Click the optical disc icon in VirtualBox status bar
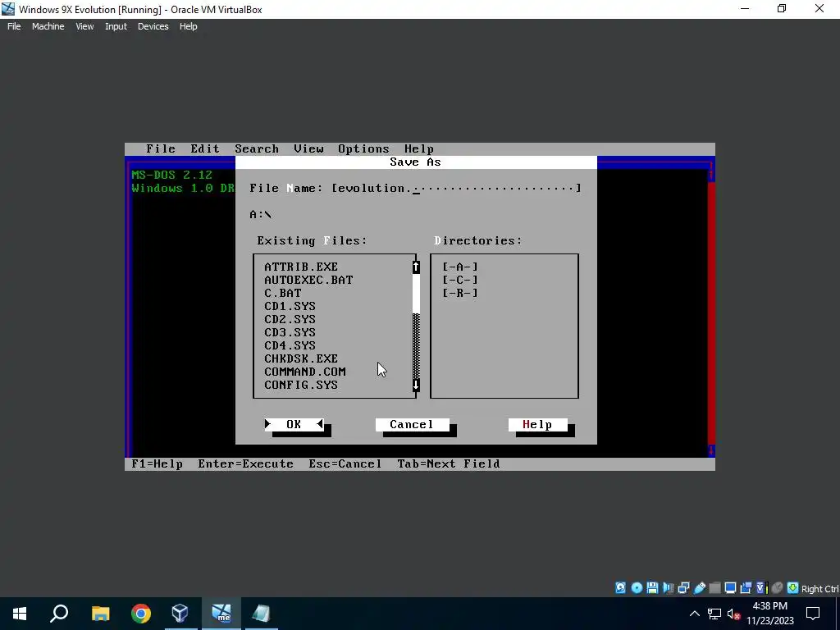 coord(637,587)
